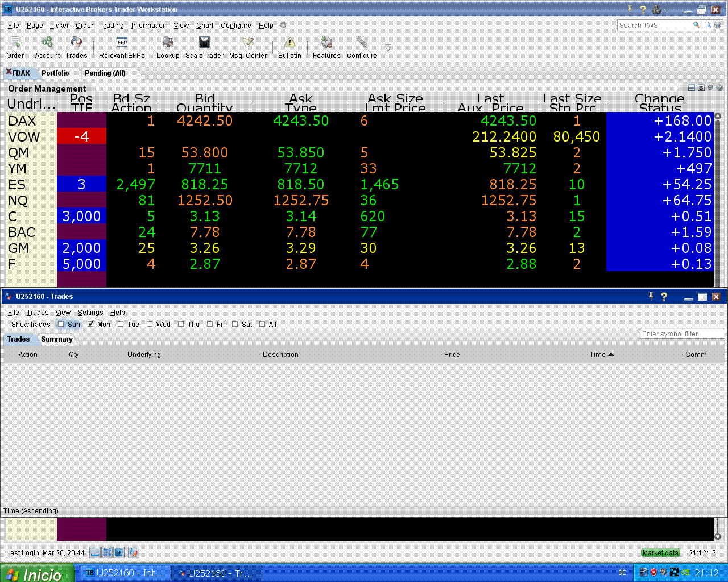Click the cubes icon in TWS title bar

[656, 9]
